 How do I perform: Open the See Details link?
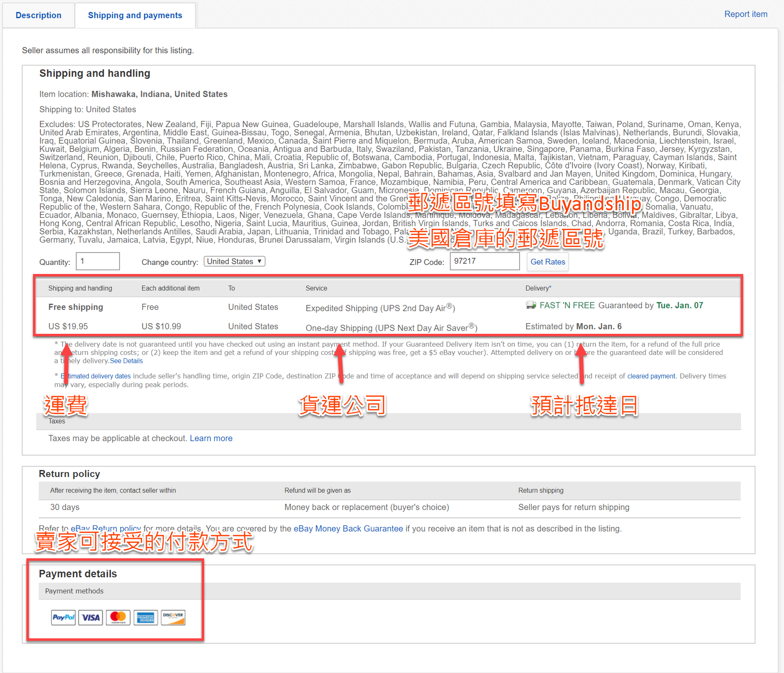126,361
